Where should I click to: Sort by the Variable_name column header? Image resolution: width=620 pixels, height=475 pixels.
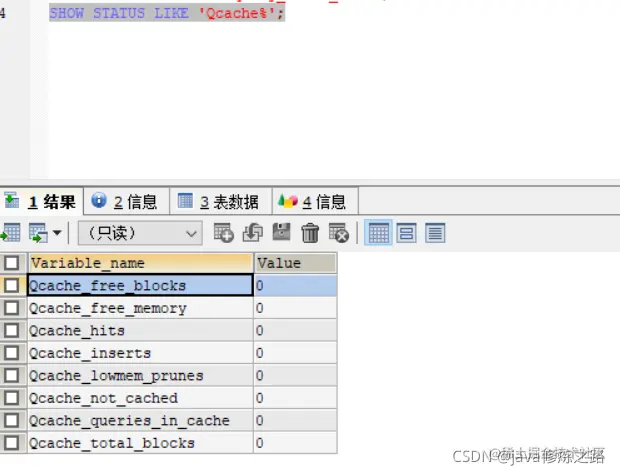point(140,263)
